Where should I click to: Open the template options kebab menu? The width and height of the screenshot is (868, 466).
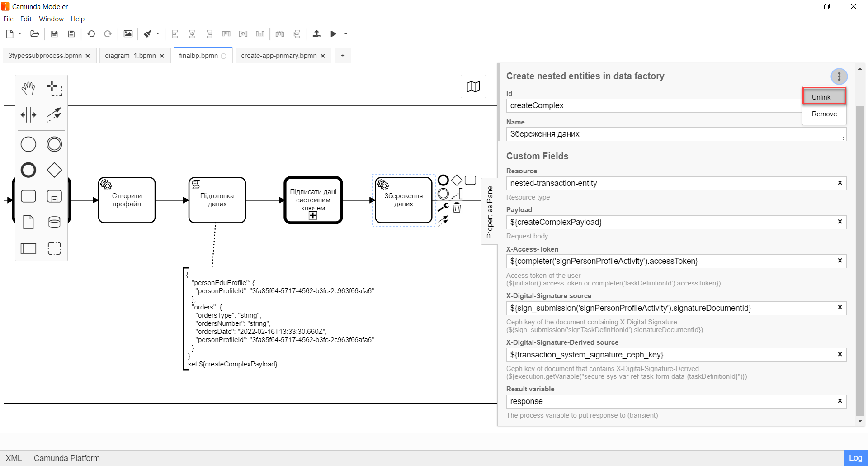point(839,76)
